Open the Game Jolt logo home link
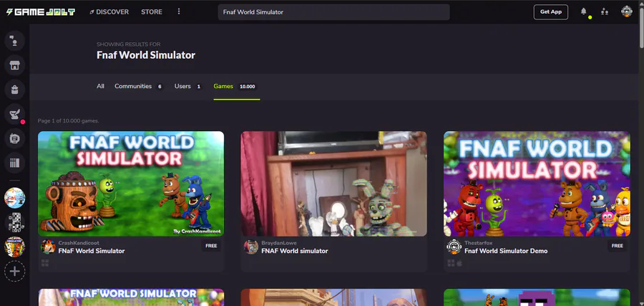Viewport: 644px width, 306px height. pos(41,12)
